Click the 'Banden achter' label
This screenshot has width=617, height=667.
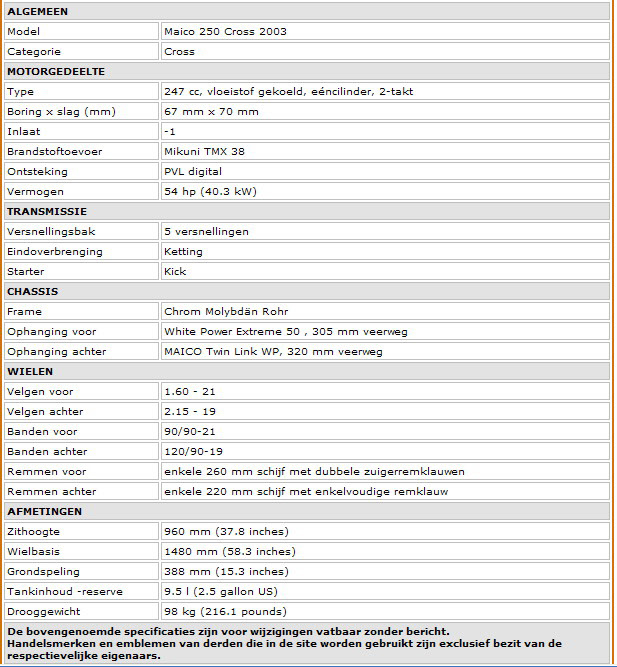[x=47, y=451]
